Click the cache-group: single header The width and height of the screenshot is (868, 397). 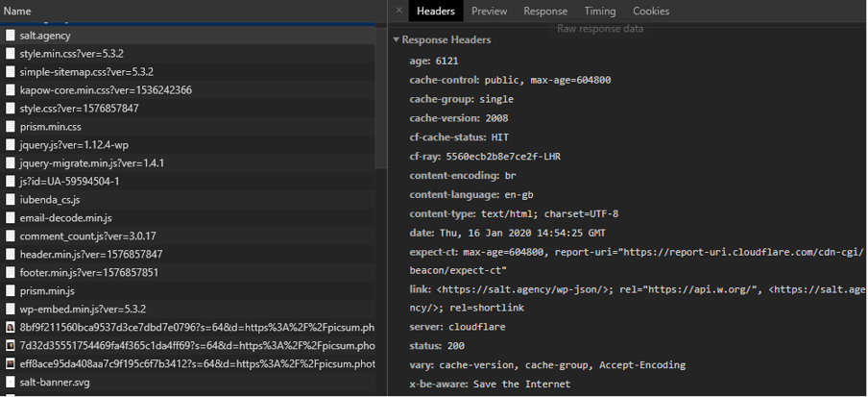point(461,99)
